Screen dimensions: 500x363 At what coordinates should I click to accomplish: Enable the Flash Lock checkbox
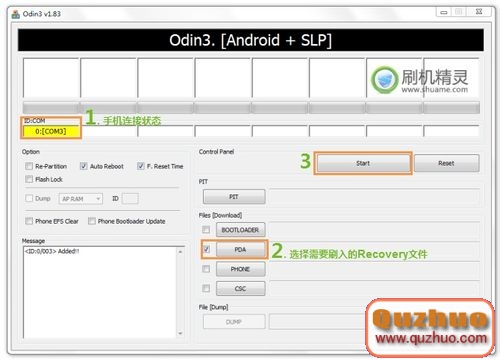[x=29, y=179]
